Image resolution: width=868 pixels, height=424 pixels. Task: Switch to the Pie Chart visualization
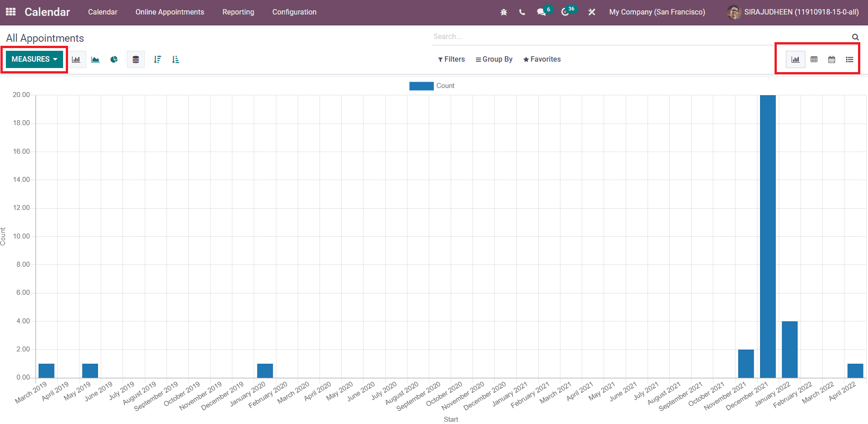(114, 59)
